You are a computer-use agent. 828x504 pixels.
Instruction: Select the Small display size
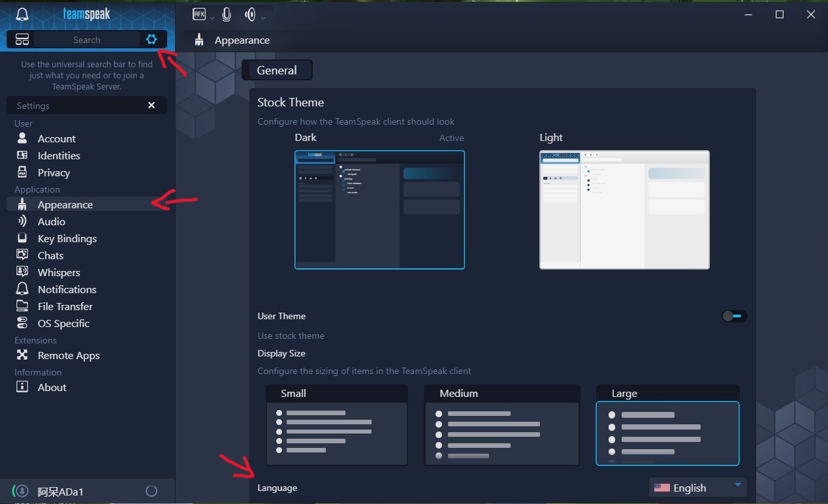point(337,426)
